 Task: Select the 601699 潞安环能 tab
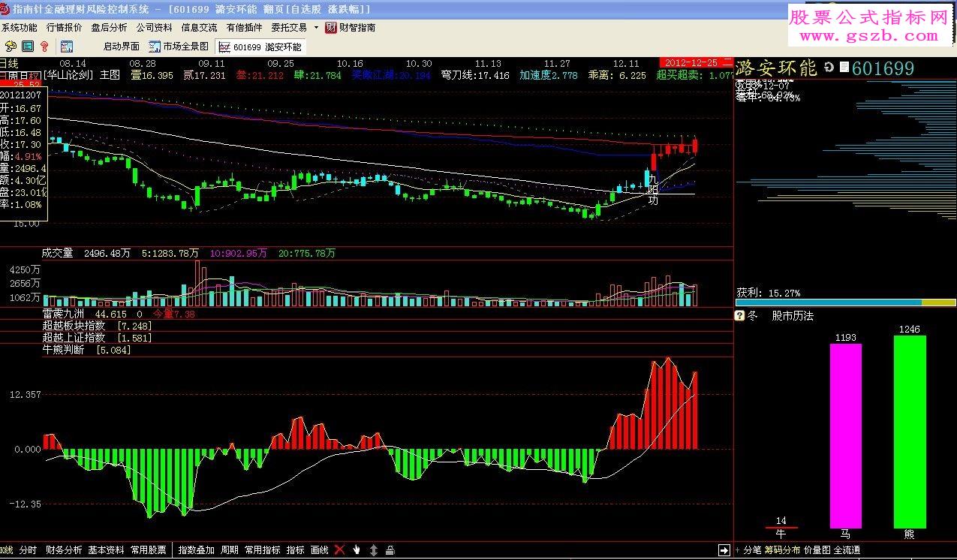260,47
